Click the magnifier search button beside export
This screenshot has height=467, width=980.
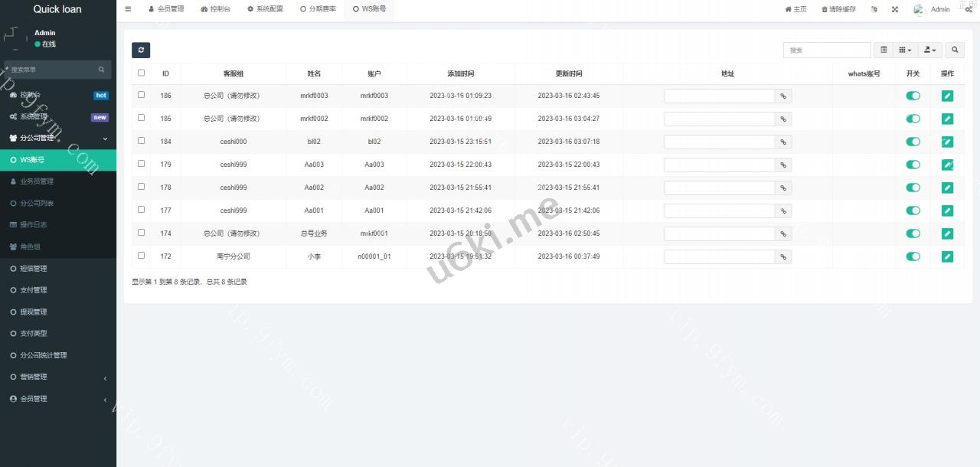coord(954,51)
